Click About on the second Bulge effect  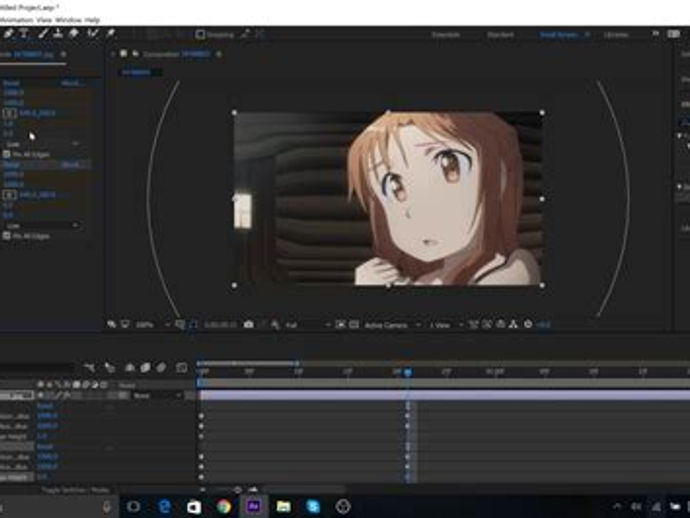click(73, 165)
